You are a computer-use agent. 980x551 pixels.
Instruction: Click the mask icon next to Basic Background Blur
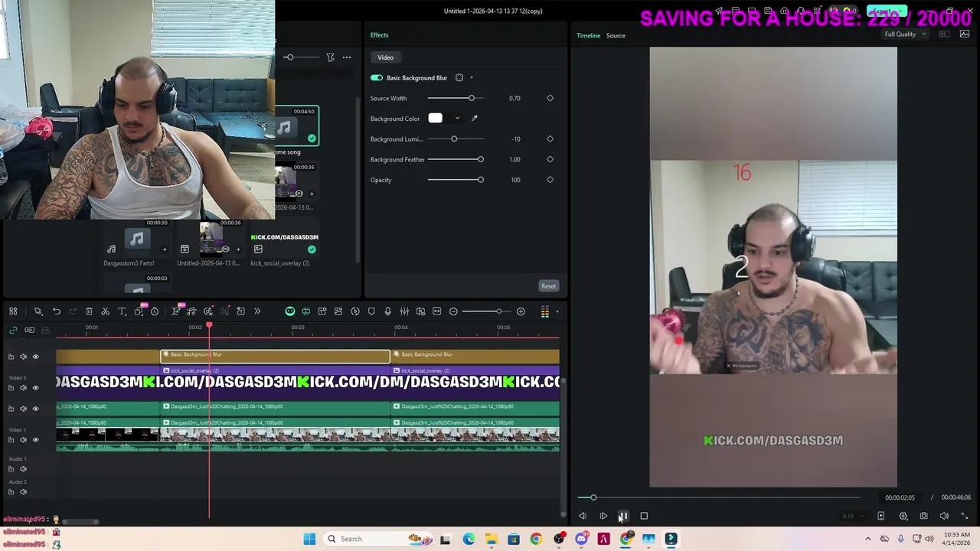tap(459, 78)
